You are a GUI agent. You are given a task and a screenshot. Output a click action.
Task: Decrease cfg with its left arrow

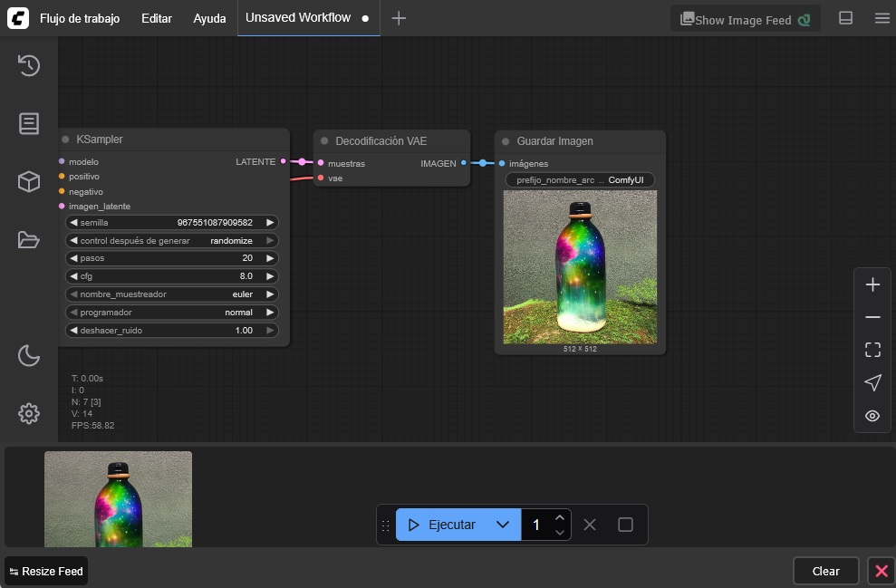[x=73, y=276]
